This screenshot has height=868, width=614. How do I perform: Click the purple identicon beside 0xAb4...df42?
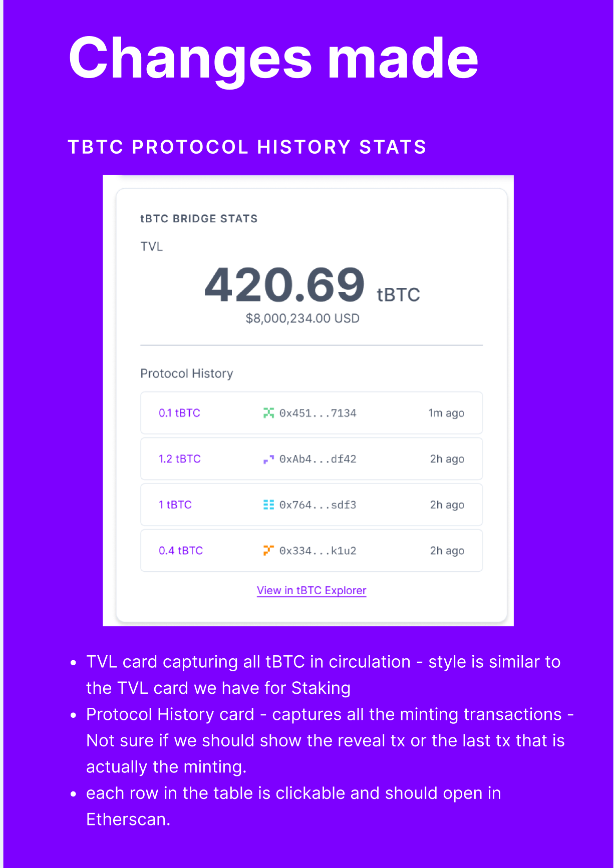click(268, 459)
